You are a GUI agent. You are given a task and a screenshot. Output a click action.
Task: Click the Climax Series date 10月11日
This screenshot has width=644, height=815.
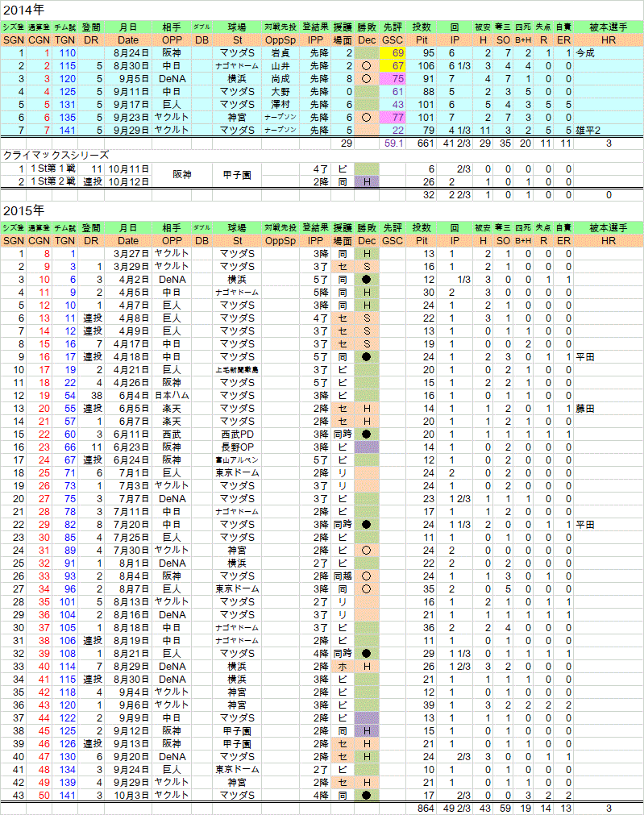128,169
